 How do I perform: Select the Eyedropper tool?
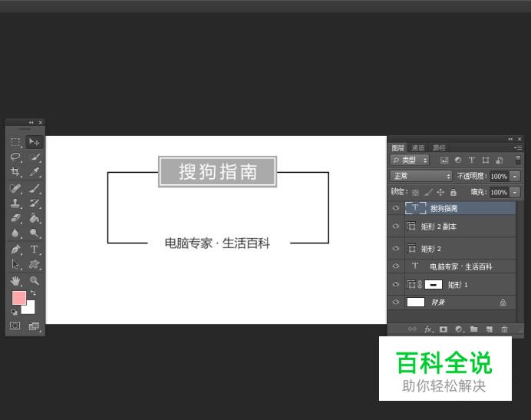click(35, 171)
